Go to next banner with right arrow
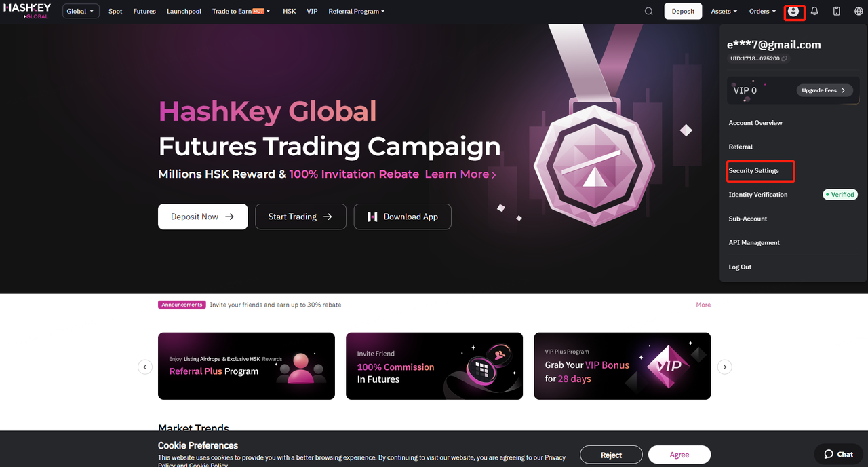Screen dimensions: 868x467 pos(725,367)
